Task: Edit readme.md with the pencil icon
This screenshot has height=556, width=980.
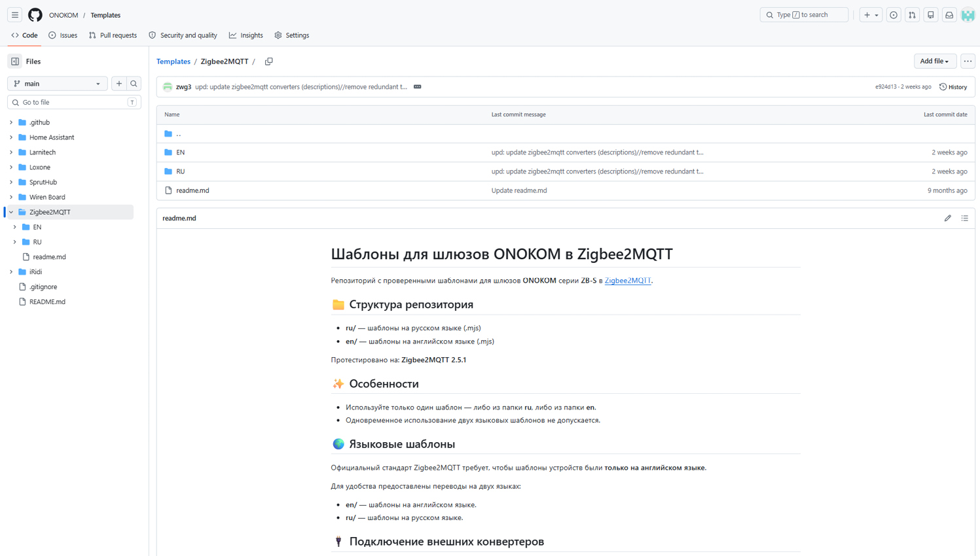Action: pos(947,218)
